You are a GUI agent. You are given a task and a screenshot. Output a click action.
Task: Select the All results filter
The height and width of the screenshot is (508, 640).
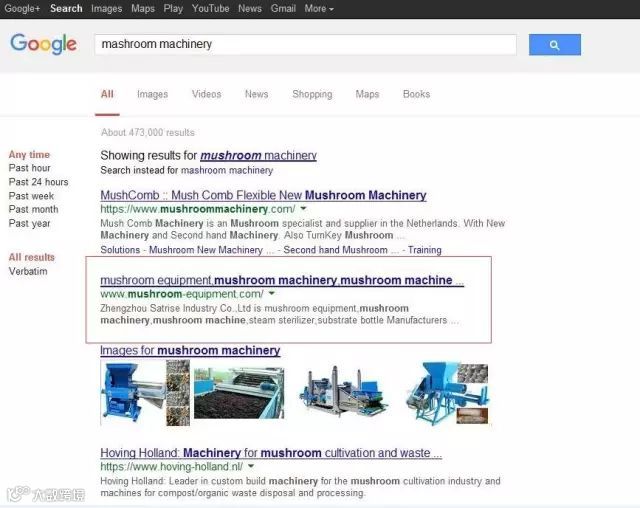(31, 257)
